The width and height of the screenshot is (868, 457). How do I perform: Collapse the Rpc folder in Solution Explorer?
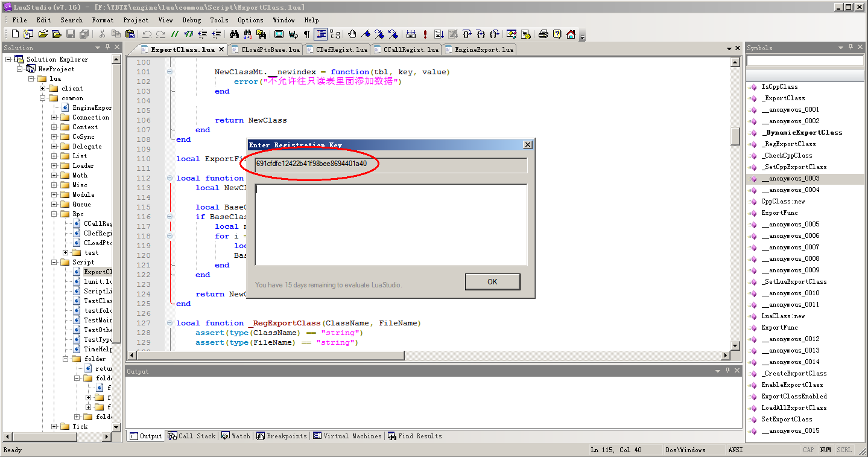pyautogui.click(x=54, y=214)
